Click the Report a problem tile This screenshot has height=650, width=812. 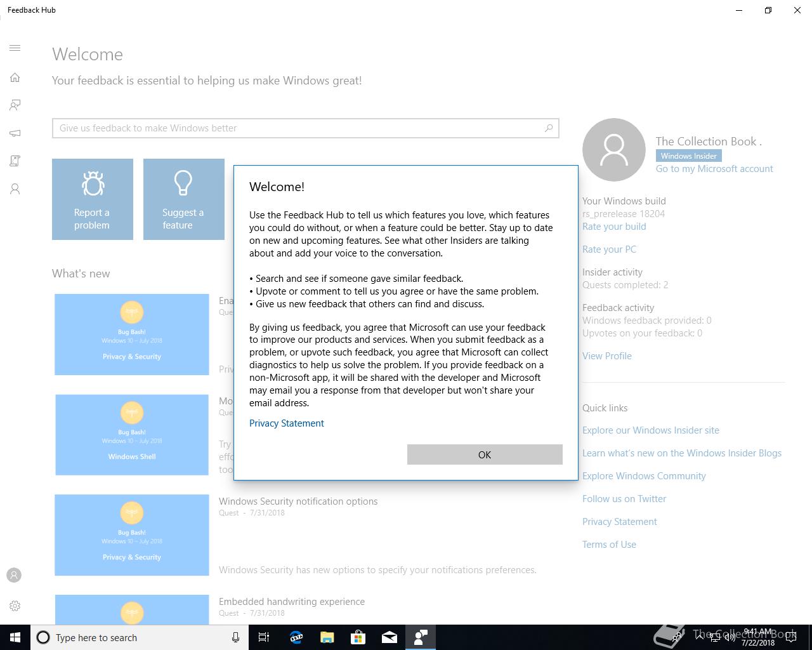tap(93, 199)
